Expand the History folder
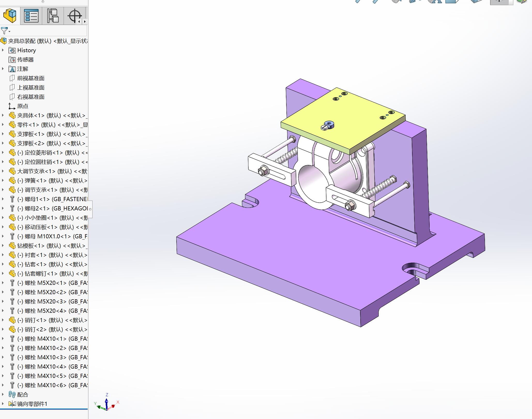This screenshot has width=532, height=419. tap(3, 50)
